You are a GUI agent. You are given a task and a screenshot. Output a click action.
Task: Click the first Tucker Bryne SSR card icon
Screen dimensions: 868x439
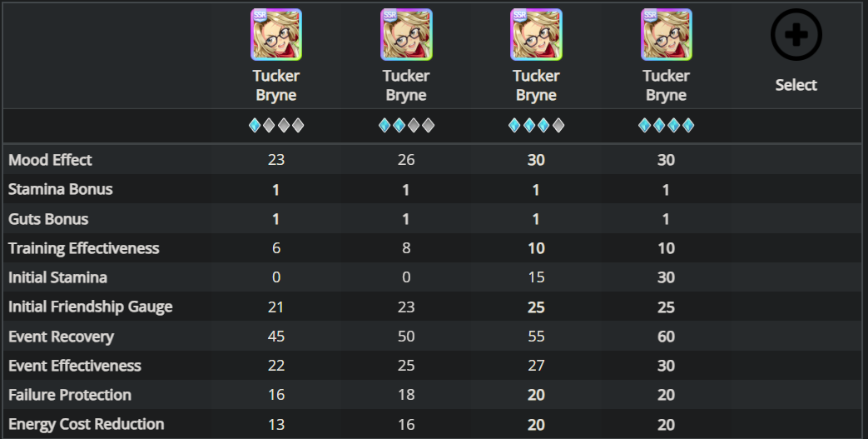click(x=276, y=34)
